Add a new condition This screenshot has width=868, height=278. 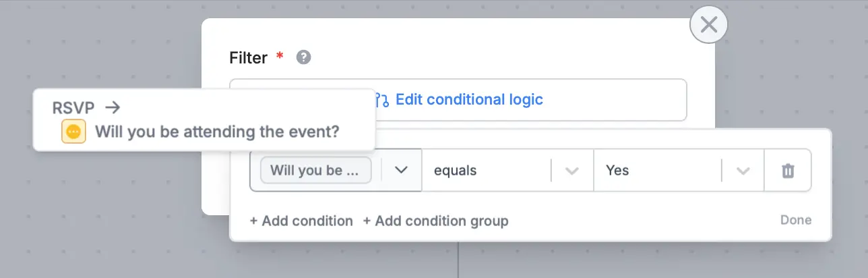[x=301, y=221]
